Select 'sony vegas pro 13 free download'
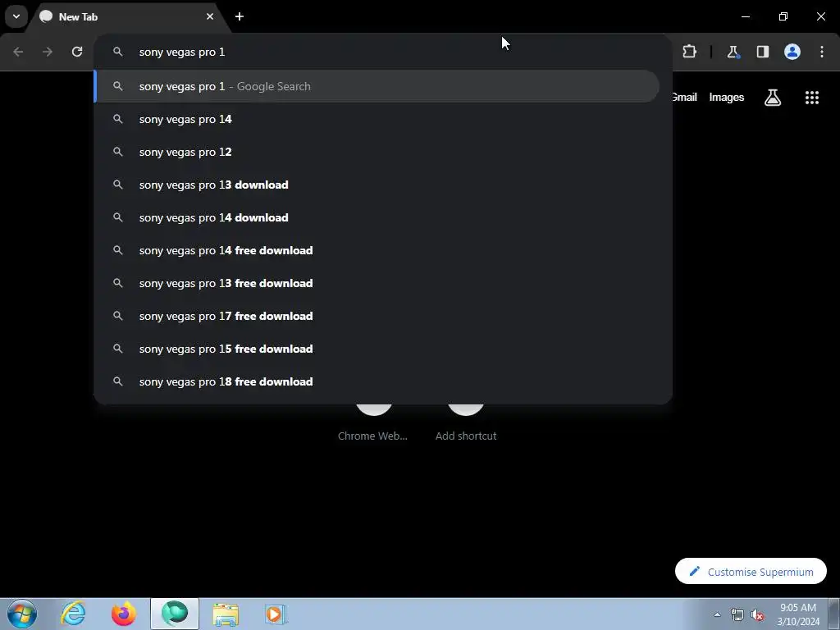 point(377,283)
